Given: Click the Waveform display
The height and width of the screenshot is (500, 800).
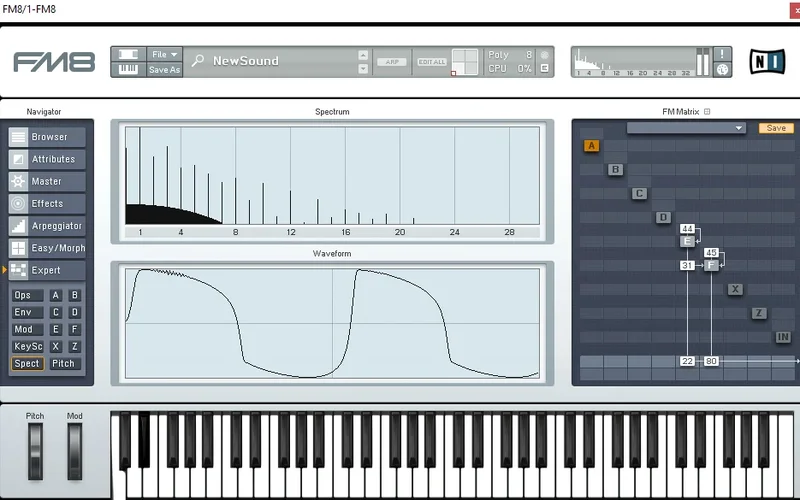Looking at the screenshot, I should (332, 323).
